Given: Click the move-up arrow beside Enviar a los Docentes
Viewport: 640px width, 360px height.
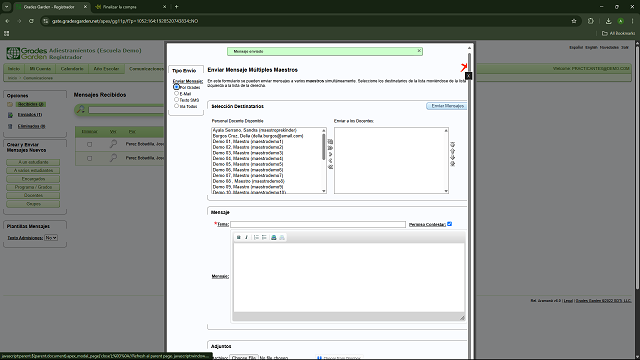Looking at the screenshot, I should (x=452, y=151).
